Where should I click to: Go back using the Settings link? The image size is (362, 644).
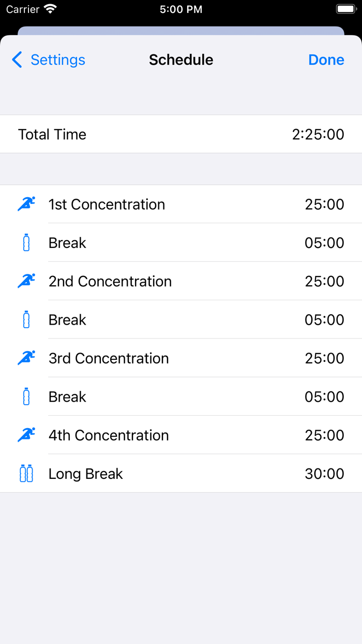coord(58,60)
